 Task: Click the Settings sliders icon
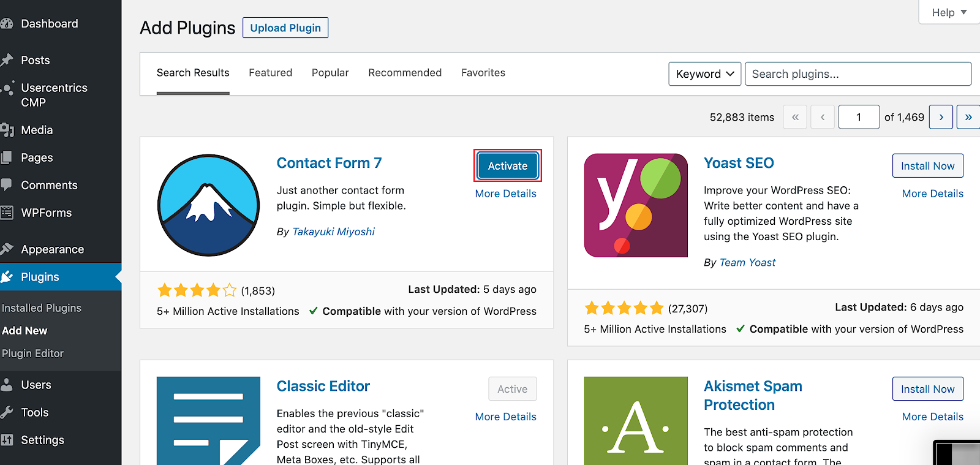pyautogui.click(x=6, y=440)
